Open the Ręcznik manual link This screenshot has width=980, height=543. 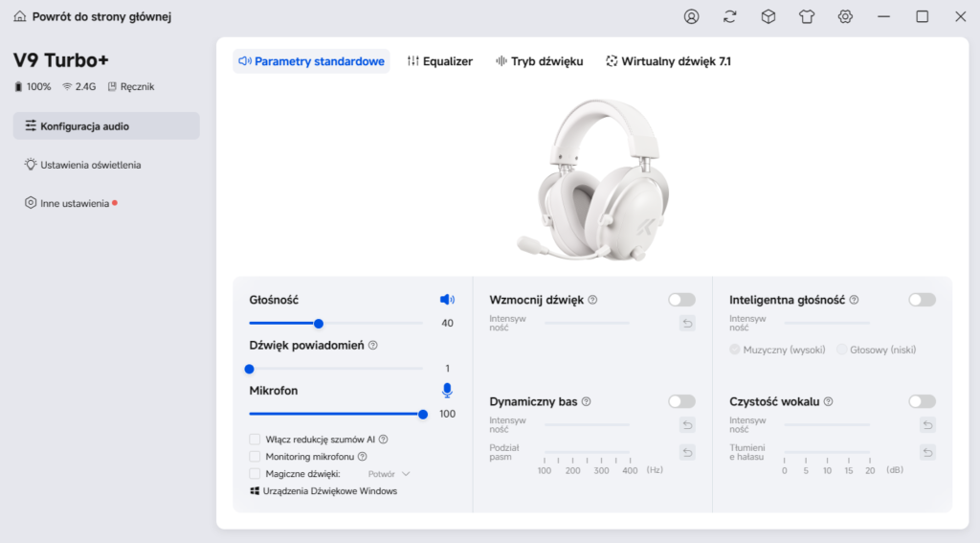(130, 87)
